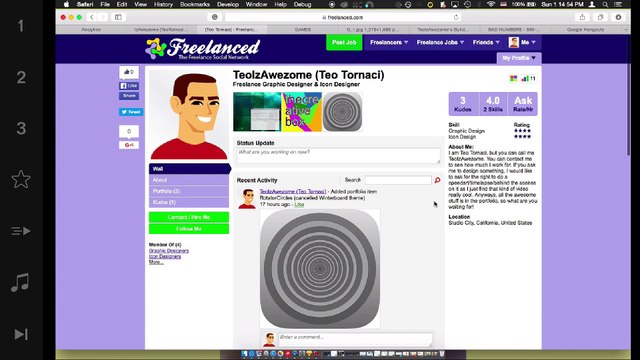Click the More... link under Member Of
Screen dimensions: 640x360
156,262
